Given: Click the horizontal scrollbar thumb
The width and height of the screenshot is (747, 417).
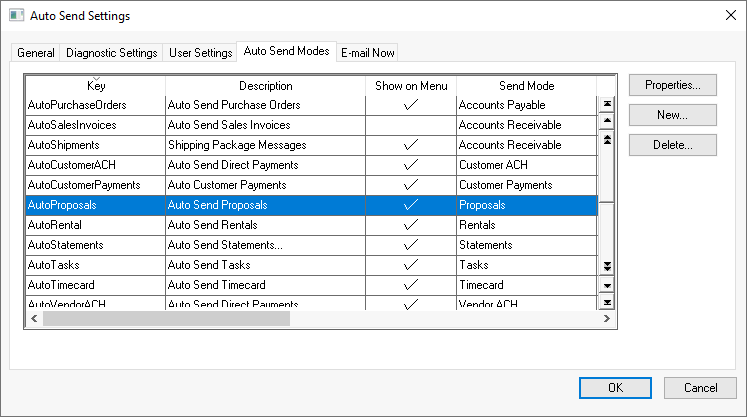Looking at the screenshot, I should pos(165,318).
